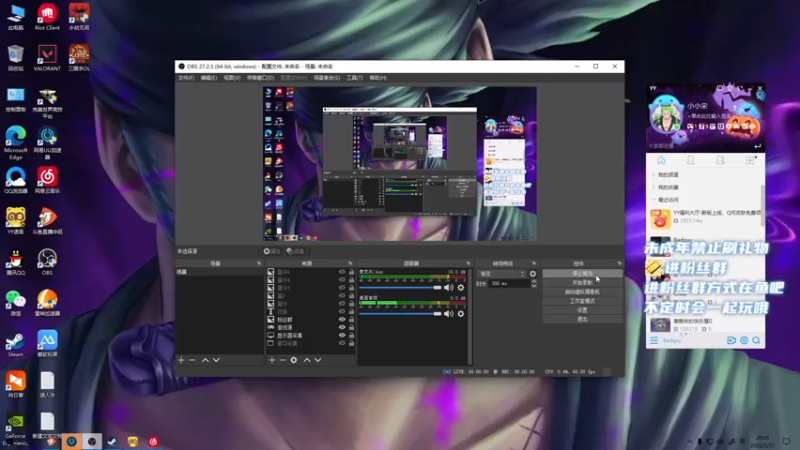Toggle the lock on the text (T) source
This screenshot has width=800, height=450.
(351, 311)
